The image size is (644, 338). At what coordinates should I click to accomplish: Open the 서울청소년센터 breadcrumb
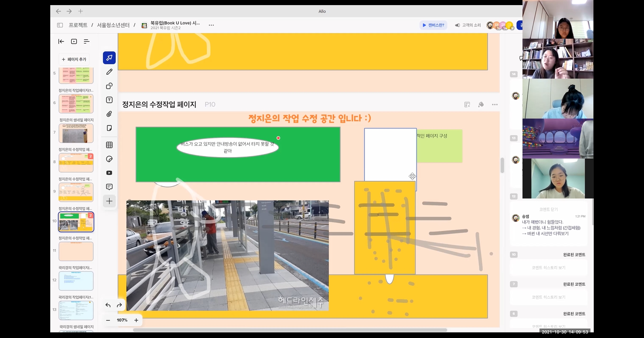[x=113, y=25]
